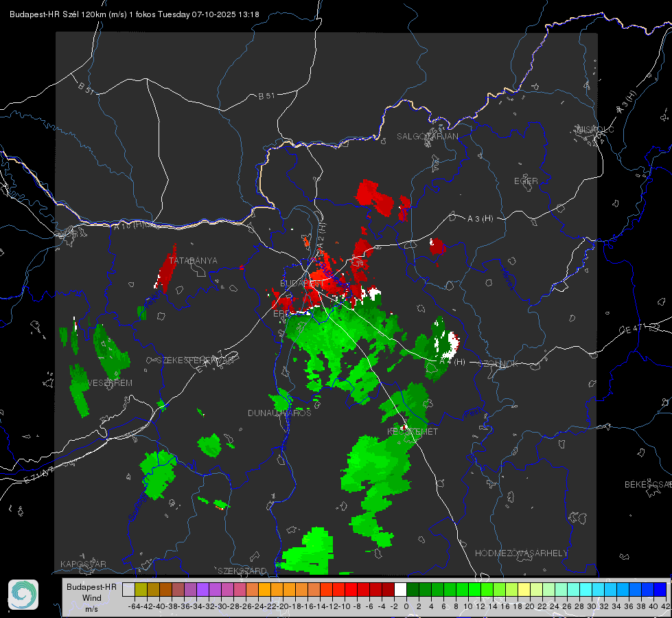
Task: Click the KAPOSVAR city label
Action: (83, 564)
